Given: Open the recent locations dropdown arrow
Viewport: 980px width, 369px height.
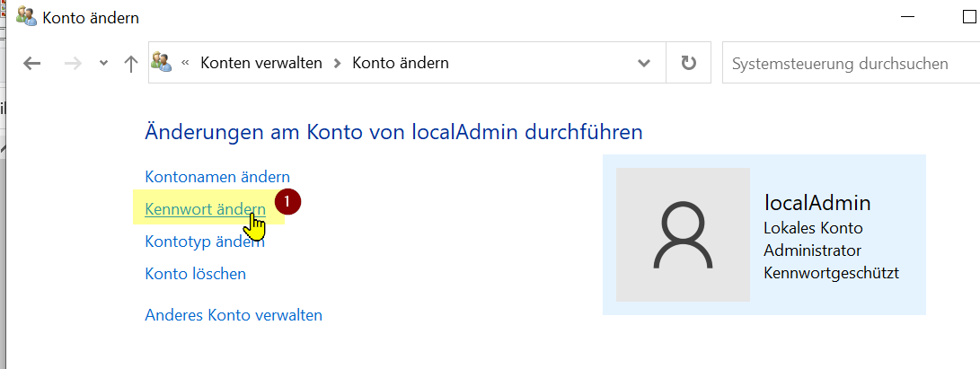Looking at the screenshot, I should pos(103,64).
